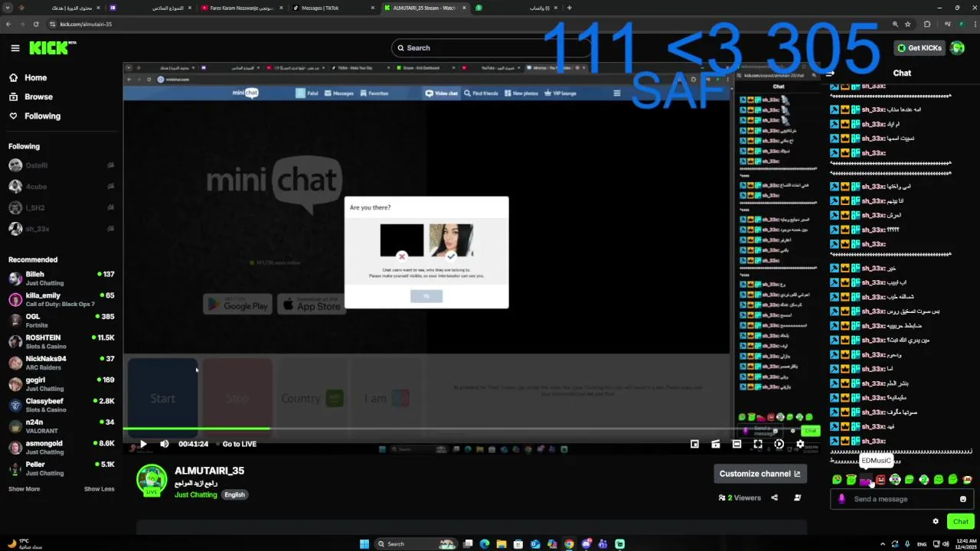The width and height of the screenshot is (980, 551).
Task: Collapse the chat panel arrow
Action: pyautogui.click(x=831, y=73)
